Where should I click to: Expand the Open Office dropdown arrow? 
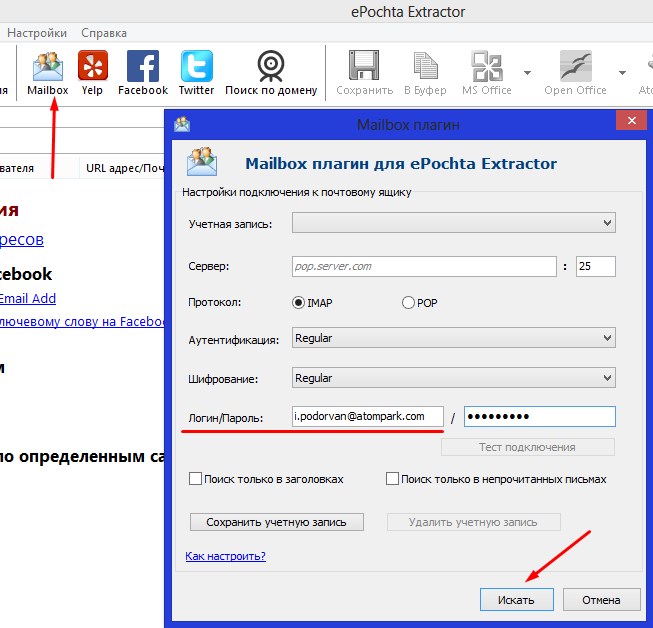click(622, 73)
